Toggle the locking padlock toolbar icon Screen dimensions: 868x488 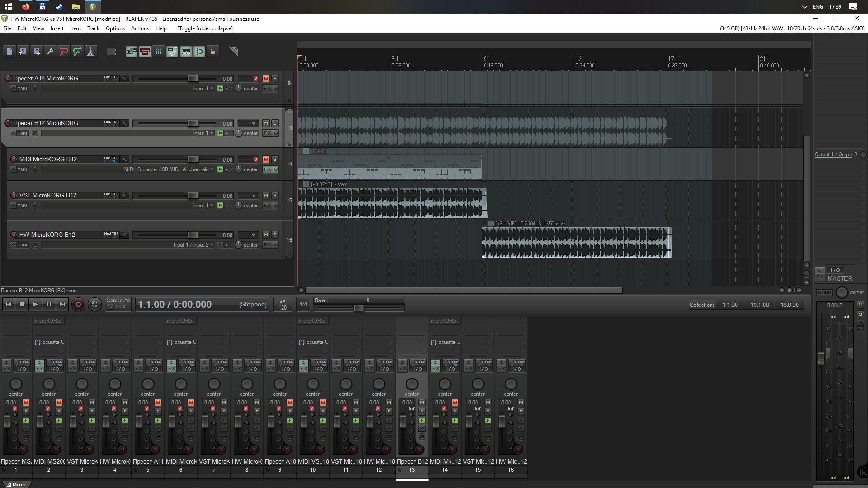point(212,52)
